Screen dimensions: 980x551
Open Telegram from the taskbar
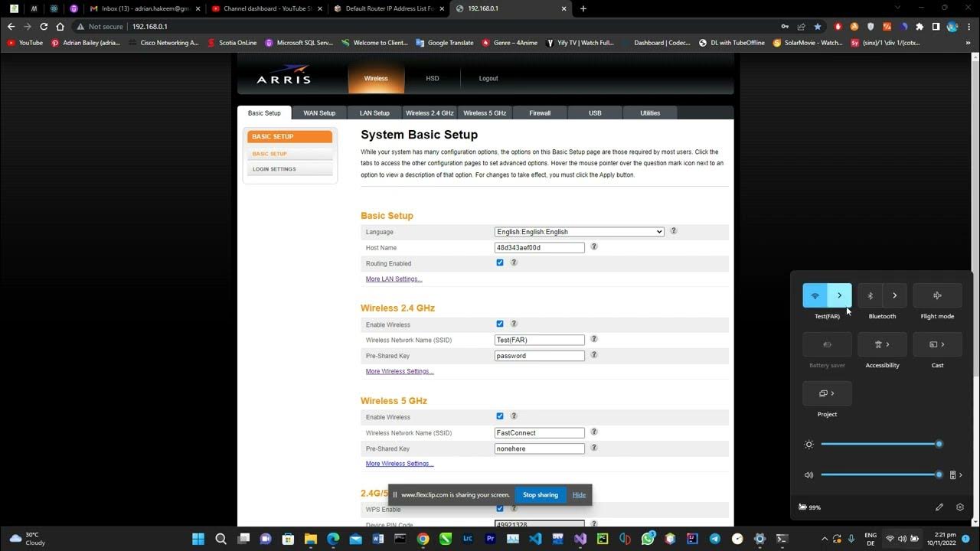click(715, 539)
